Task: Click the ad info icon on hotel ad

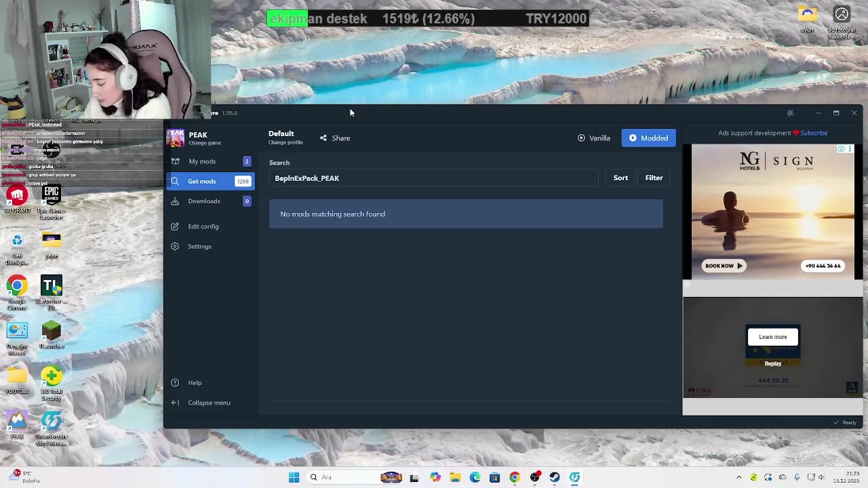Action: [842, 149]
